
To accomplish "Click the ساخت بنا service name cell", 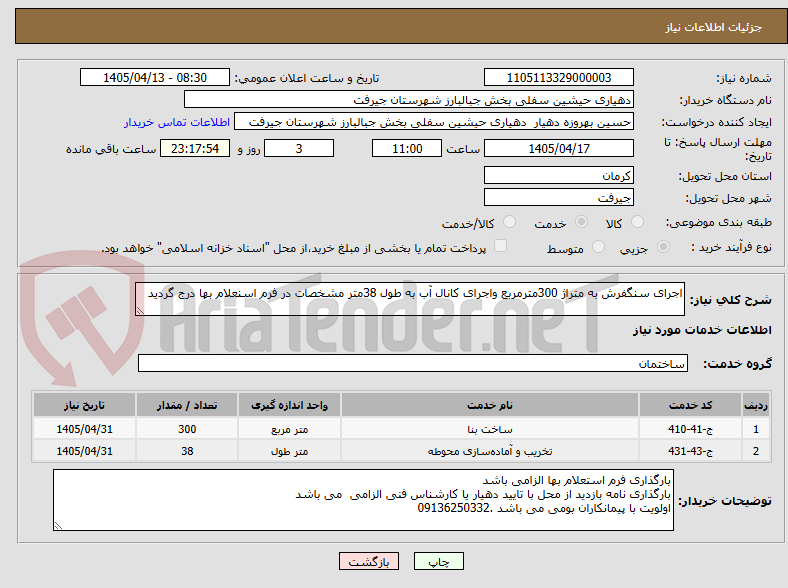I will pyautogui.click(x=490, y=429).
